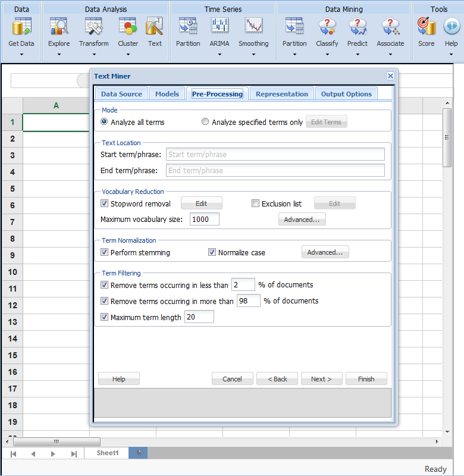Screen dimensions: 464x476
Task: Expand the Predict dropdown arrow
Action: point(358,55)
